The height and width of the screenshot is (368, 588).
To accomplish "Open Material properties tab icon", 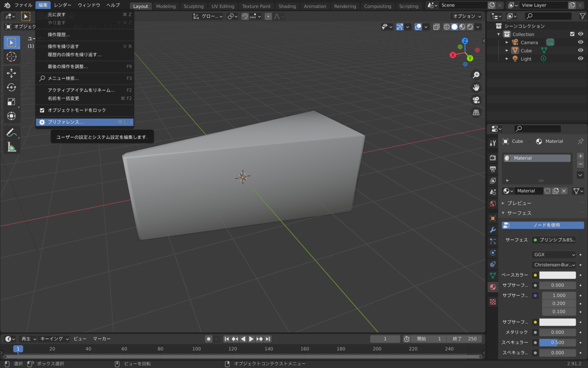I will click(x=493, y=287).
